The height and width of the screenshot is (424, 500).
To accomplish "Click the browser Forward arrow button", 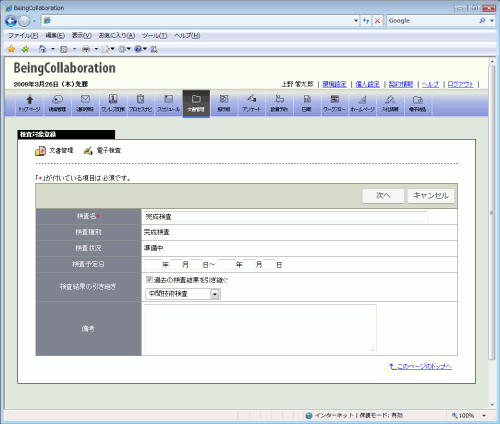I will click(x=24, y=21).
